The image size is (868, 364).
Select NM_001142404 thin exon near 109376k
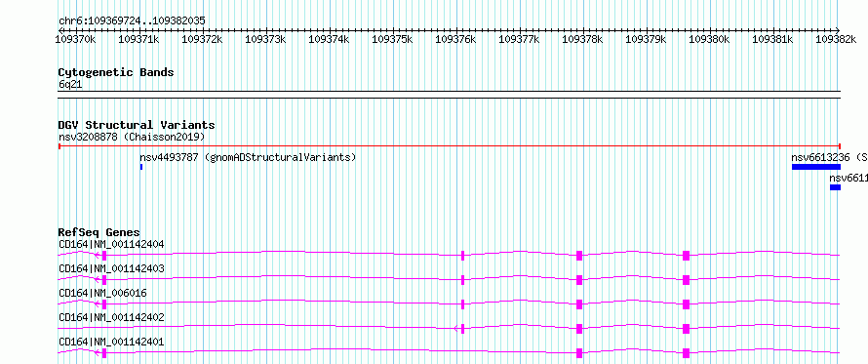[x=462, y=256]
